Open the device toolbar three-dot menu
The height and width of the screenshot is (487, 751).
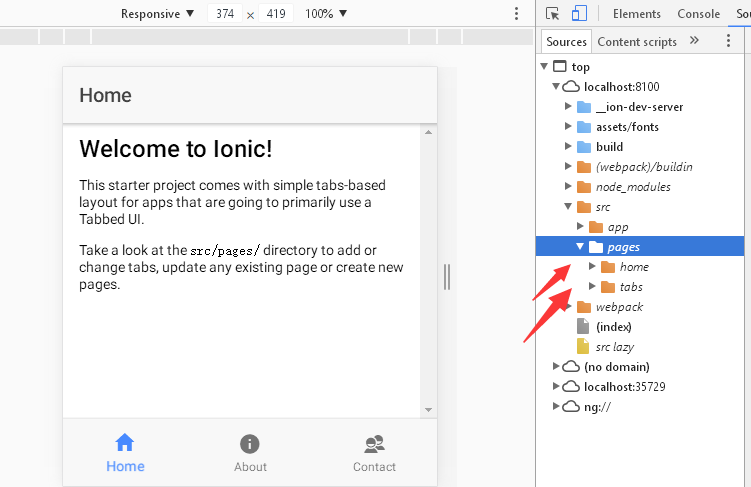[x=516, y=13]
